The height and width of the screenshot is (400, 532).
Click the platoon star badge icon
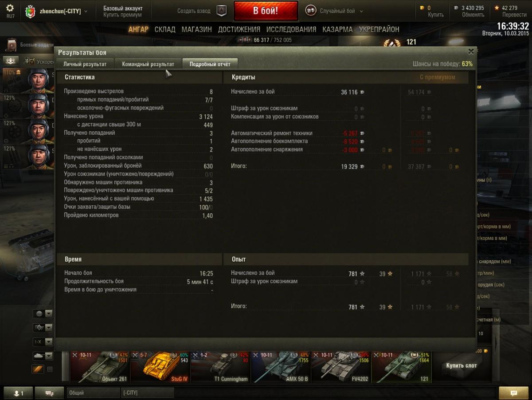pos(222,11)
